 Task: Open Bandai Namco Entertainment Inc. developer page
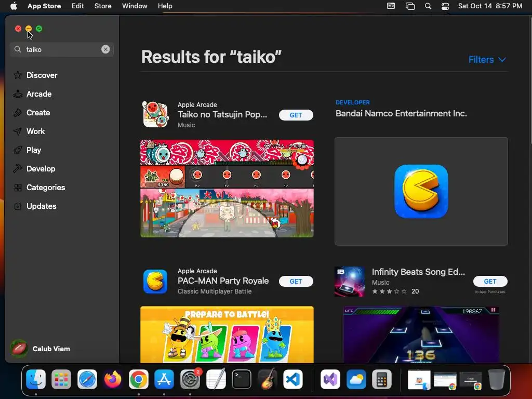point(401,113)
